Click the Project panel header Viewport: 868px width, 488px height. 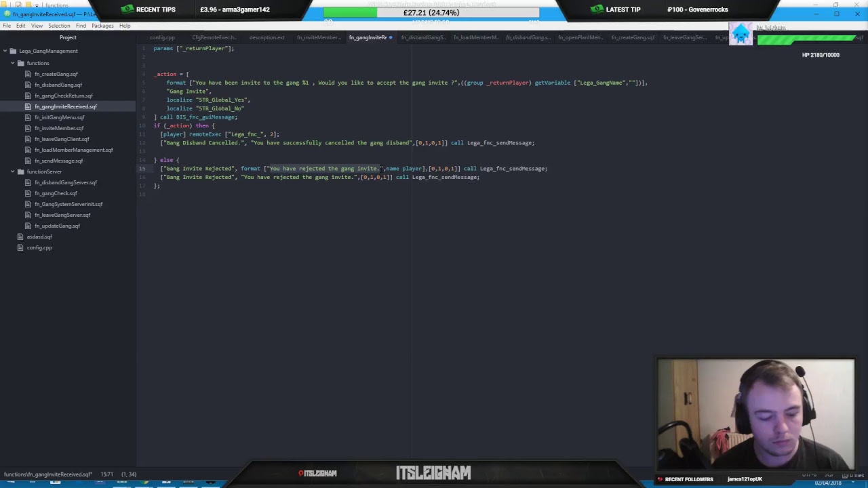(68, 38)
